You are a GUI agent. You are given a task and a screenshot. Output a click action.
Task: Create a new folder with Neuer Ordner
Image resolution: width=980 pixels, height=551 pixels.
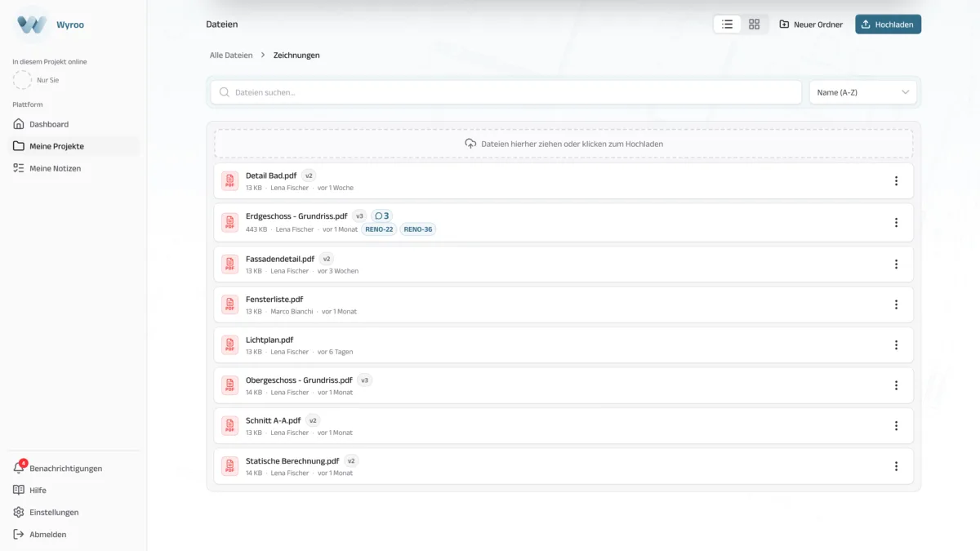[811, 24]
